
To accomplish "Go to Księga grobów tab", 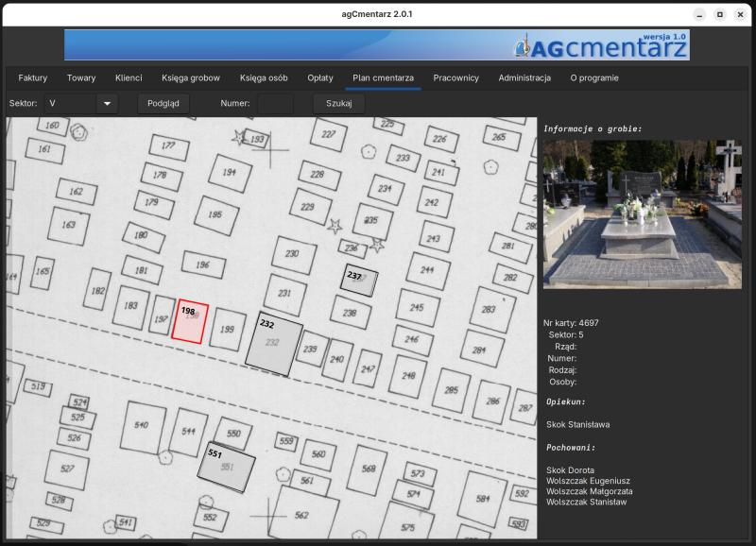I will click(x=191, y=77).
